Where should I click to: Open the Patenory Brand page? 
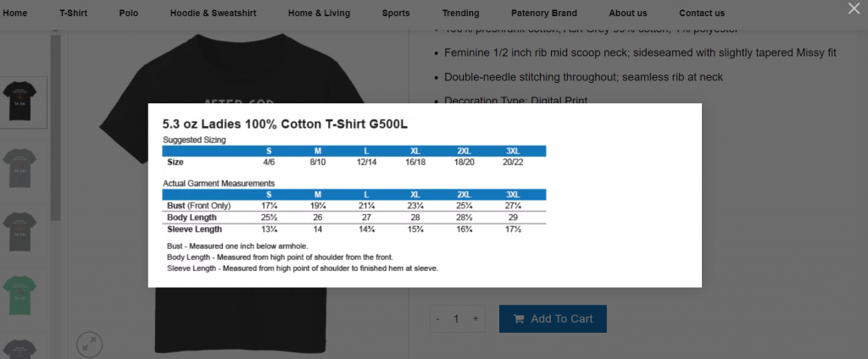coord(543,14)
